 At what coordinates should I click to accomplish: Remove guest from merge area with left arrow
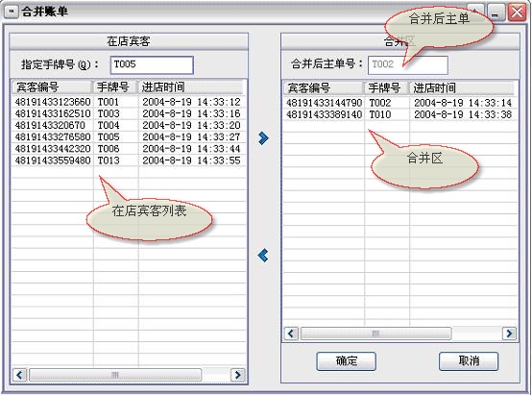pyautogui.click(x=263, y=255)
